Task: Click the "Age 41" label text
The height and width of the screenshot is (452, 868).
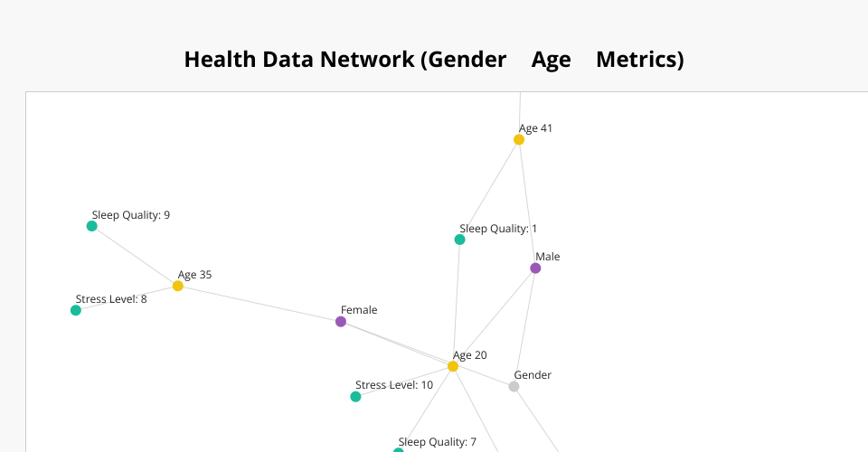Action: pos(536,128)
